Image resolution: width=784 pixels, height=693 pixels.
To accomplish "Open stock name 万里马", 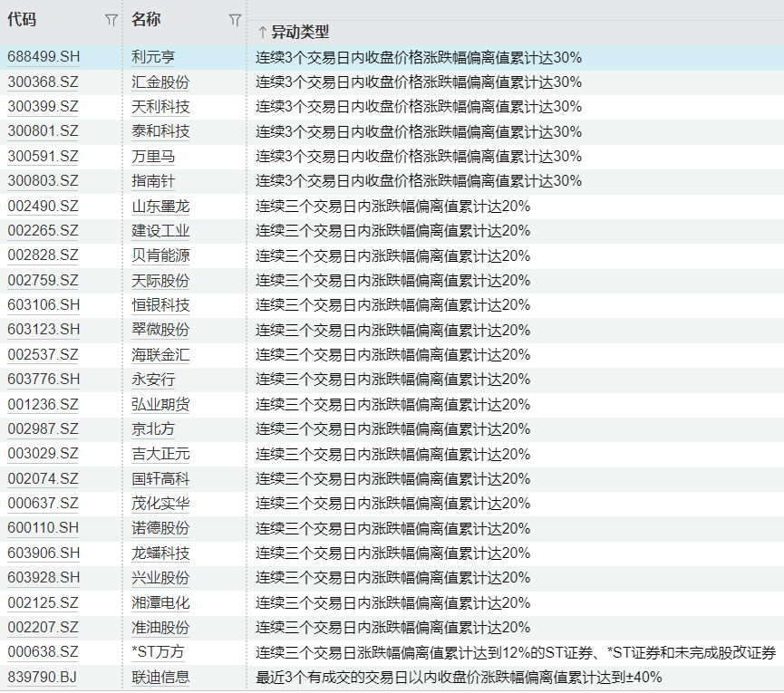I will tap(153, 157).
